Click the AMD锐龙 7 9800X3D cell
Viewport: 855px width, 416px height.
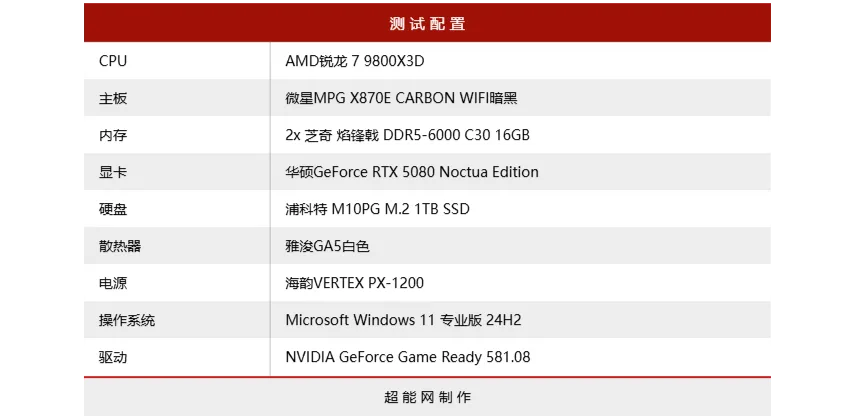point(355,61)
